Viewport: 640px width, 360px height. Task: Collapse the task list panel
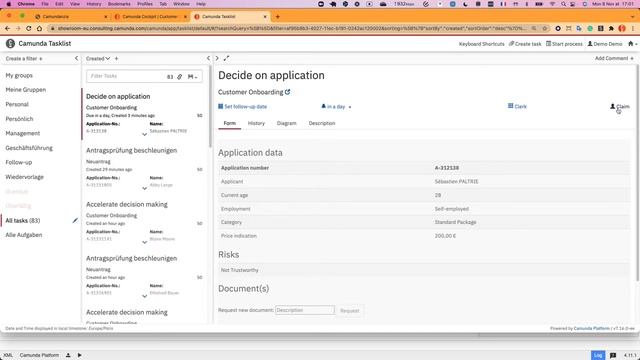click(208, 58)
